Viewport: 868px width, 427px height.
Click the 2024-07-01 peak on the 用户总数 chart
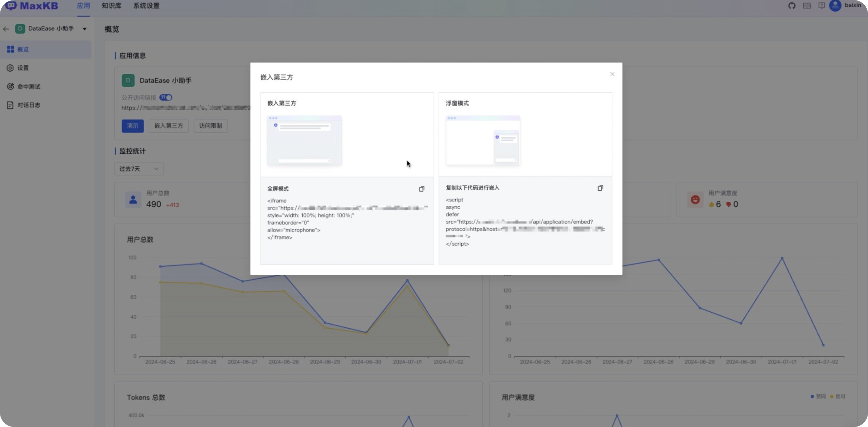[407, 280]
